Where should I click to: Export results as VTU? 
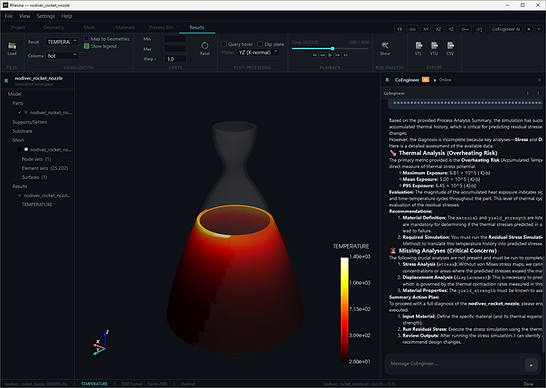click(x=434, y=48)
